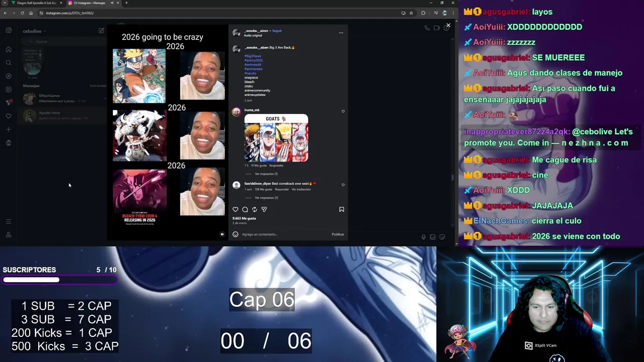Open the tab search dropdown arrow
This screenshot has width=644, height=362.
[4, 3]
